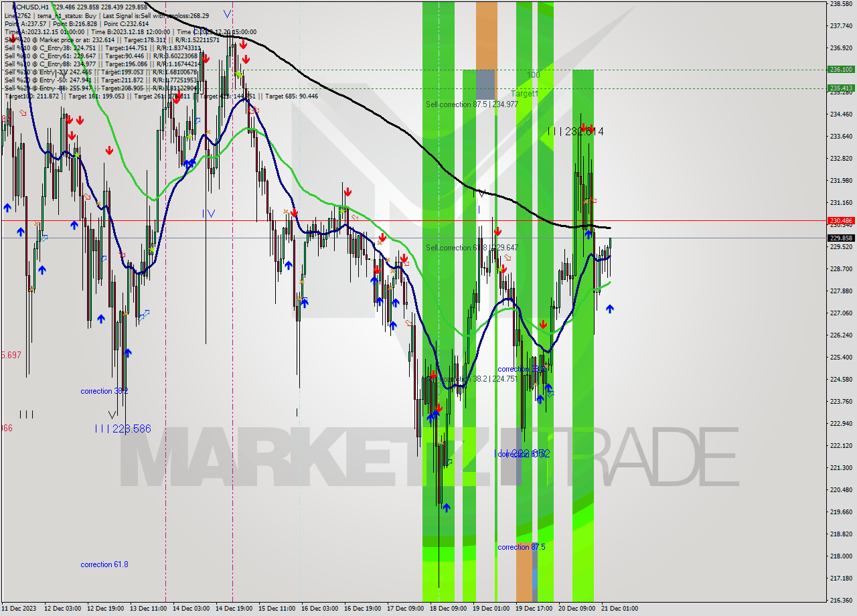
Task: Click the 'Sell correction 61.8 | 229.647' label
Action: [x=472, y=248]
